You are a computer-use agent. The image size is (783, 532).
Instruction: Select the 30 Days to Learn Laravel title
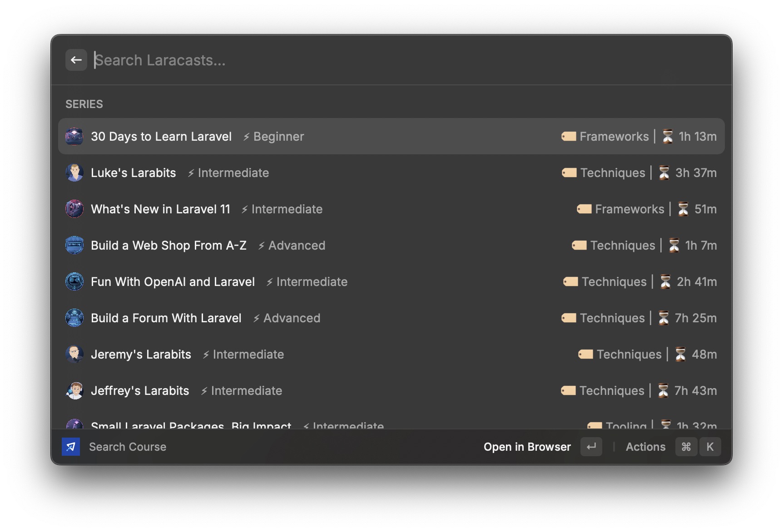pyautogui.click(x=161, y=136)
